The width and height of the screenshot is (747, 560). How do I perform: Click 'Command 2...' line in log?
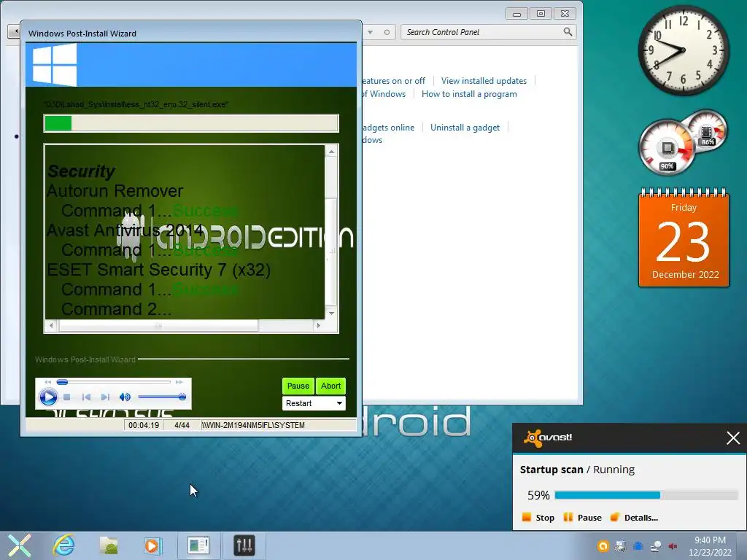[x=116, y=309]
